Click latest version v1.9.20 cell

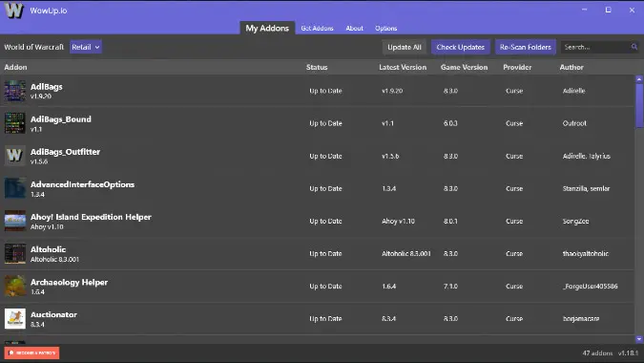(x=392, y=91)
